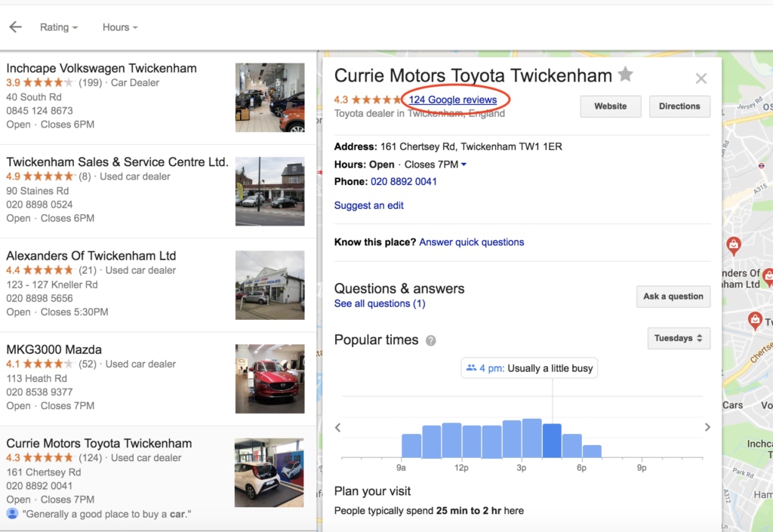Open the Hours filter dropdown
The height and width of the screenshot is (532, 773).
coord(120,27)
